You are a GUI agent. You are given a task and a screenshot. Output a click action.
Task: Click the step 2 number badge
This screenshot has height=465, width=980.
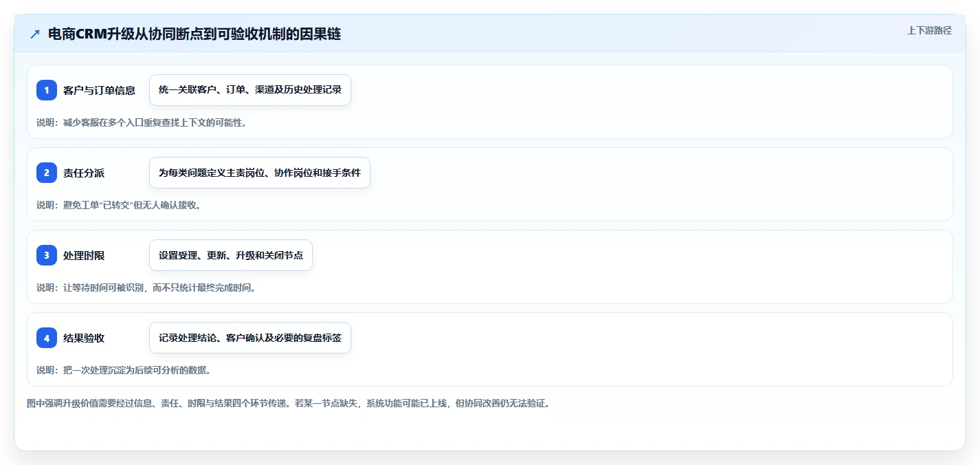tap(47, 173)
